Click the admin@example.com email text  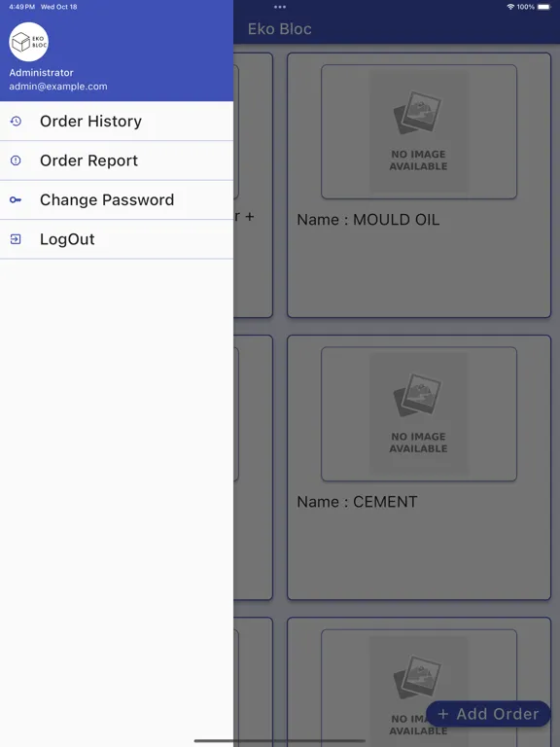58,87
